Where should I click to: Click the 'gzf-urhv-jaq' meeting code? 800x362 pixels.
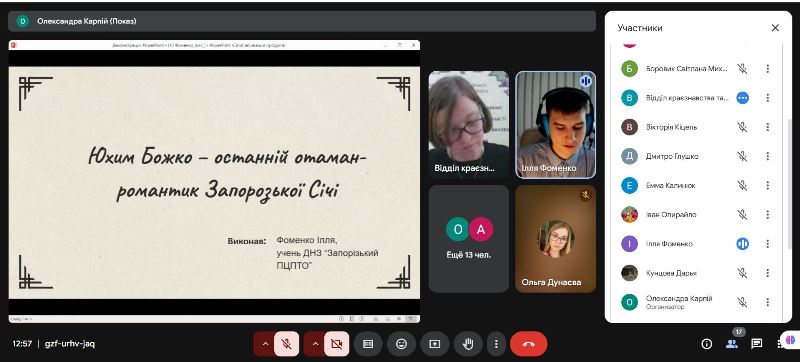coord(69,344)
